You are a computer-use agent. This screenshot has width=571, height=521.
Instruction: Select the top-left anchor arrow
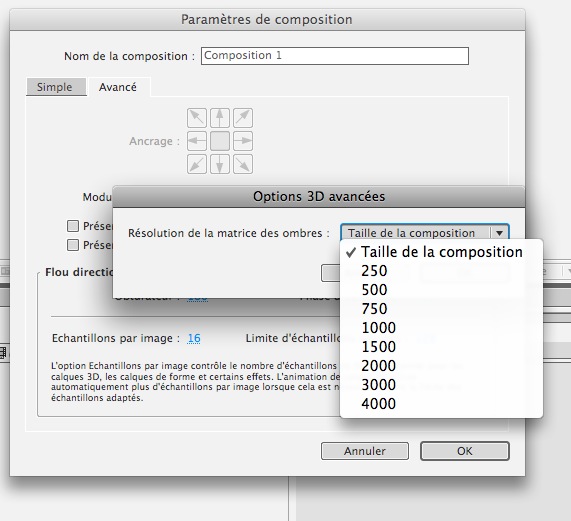(197, 118)
